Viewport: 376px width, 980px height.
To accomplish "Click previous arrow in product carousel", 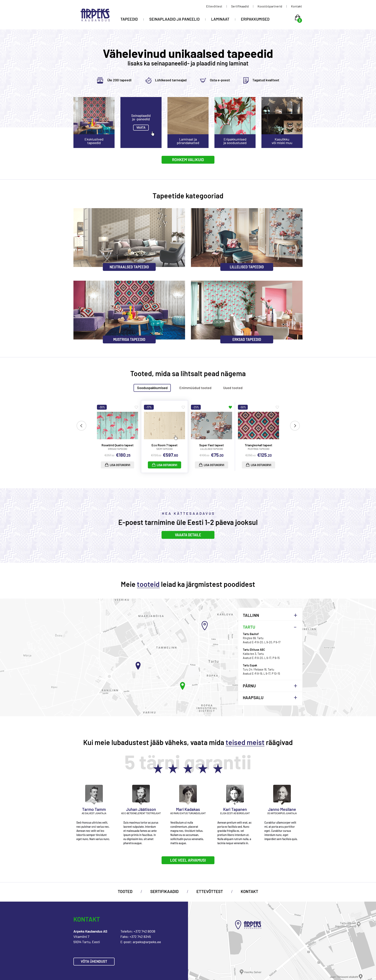I will [x=81, y=426].
